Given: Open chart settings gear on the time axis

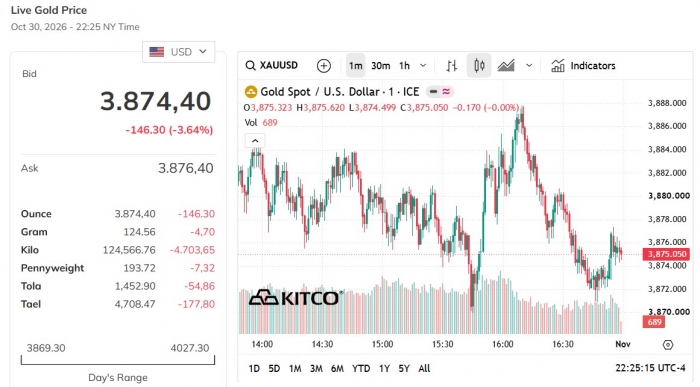Looking at the screenshot, I should tap(668, 345).
